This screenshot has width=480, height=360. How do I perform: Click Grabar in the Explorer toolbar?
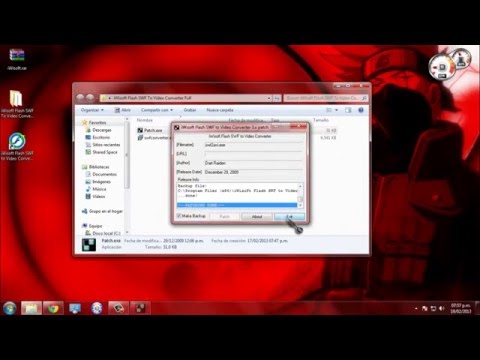190,110
